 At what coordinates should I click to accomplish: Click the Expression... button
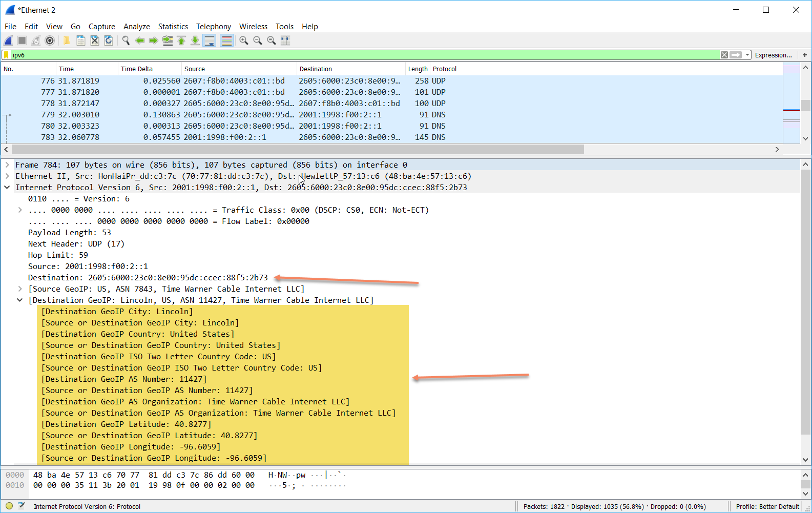coord(773,55)
